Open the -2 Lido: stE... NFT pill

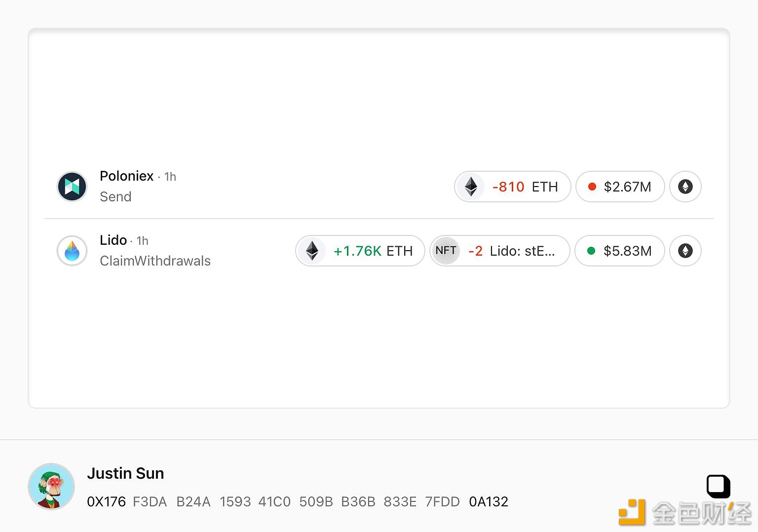tap(500, 251)
